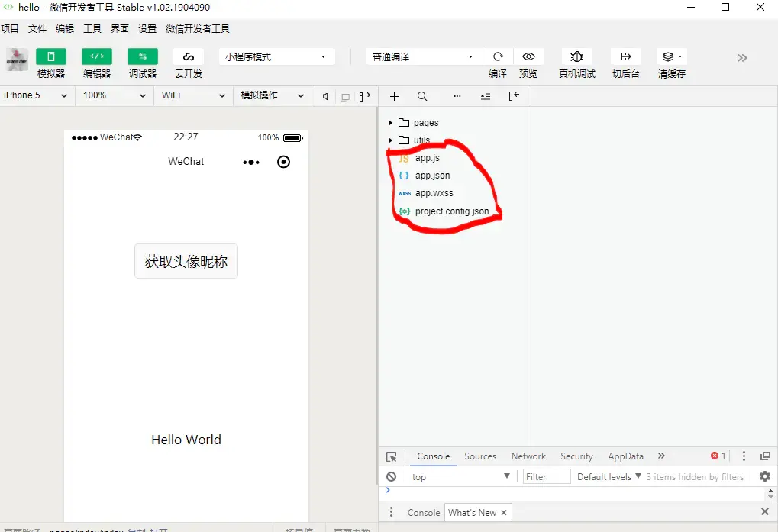Open the 普通编译 compile mode dropdown
The image size is (778, 532).
[424, 57]
